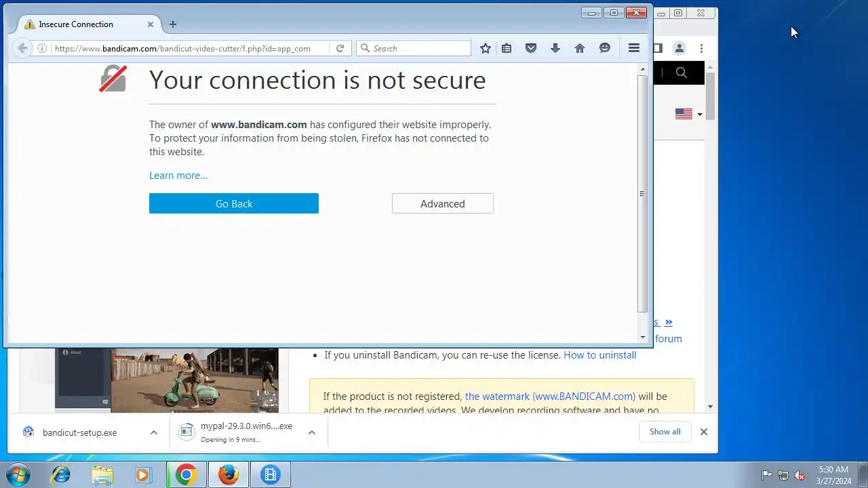This screenshot has height=488, width=868.
Task: Launch Internet Explorer from taskbar
Action: (60, 474)
